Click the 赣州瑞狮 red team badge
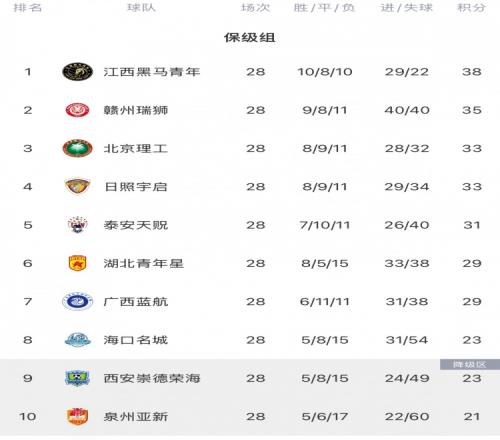Viewport: 500px width, 440px height. coord(77,110)
